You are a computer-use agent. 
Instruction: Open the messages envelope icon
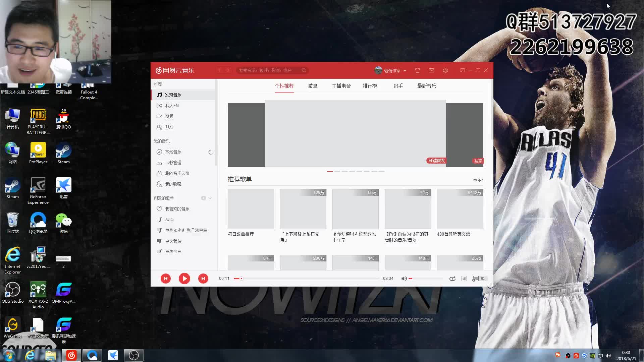[432, 70]
